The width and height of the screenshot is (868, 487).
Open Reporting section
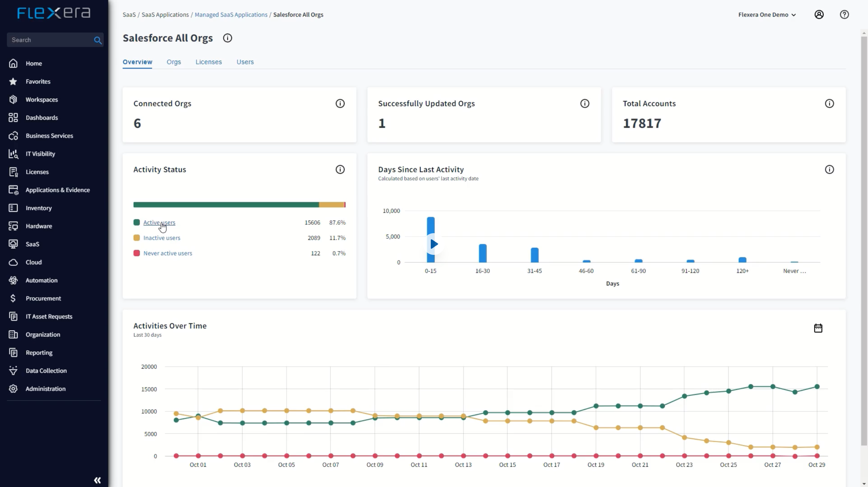tap(39, 352)
